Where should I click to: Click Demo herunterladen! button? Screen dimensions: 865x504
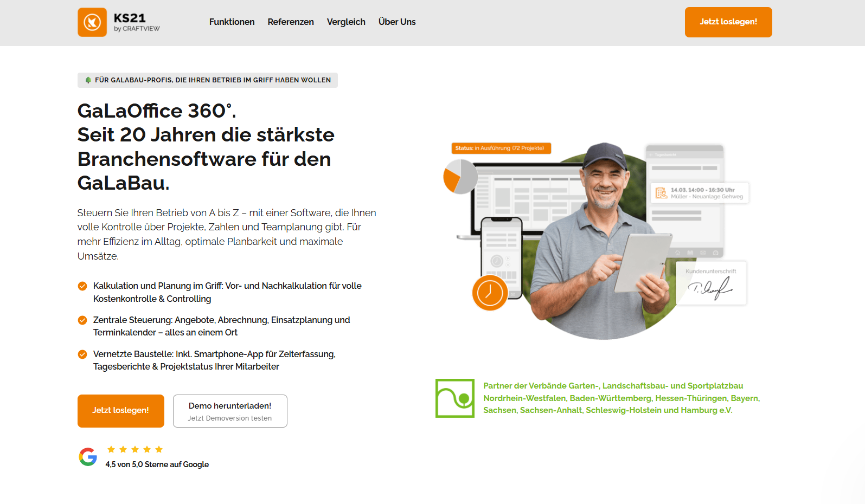[x=230, y=411]
